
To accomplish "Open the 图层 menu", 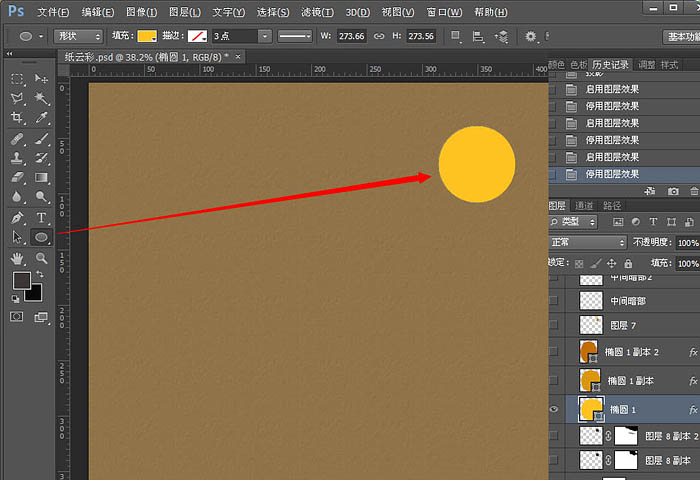I will (184, 12).
